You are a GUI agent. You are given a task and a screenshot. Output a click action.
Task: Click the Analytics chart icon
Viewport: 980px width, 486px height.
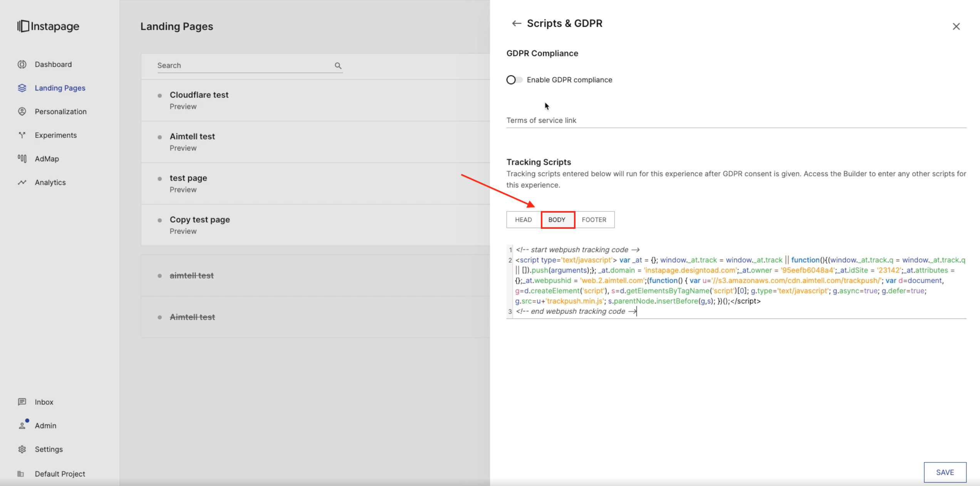tap(22, 183)
